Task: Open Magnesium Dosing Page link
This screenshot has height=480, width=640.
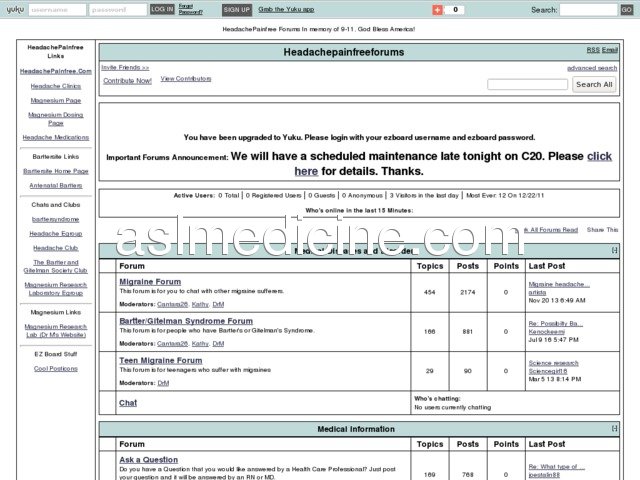Action: [x=56, y=119]
